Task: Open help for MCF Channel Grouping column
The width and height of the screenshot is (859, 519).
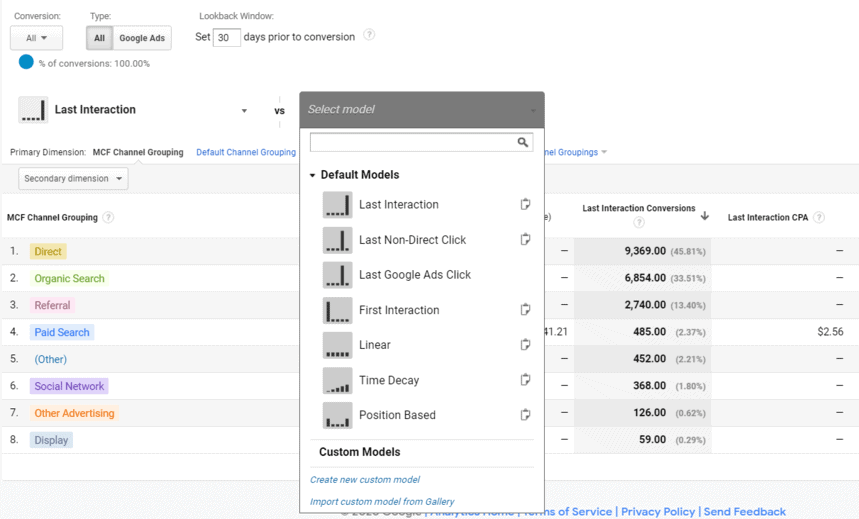Action: tap(108, 218)
